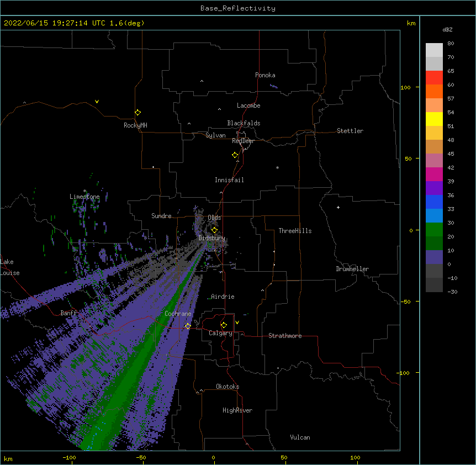Image resolution: width=476 pixels, height=465 pixels.
Task: Click the RedDeer city label
Action: 243,141
